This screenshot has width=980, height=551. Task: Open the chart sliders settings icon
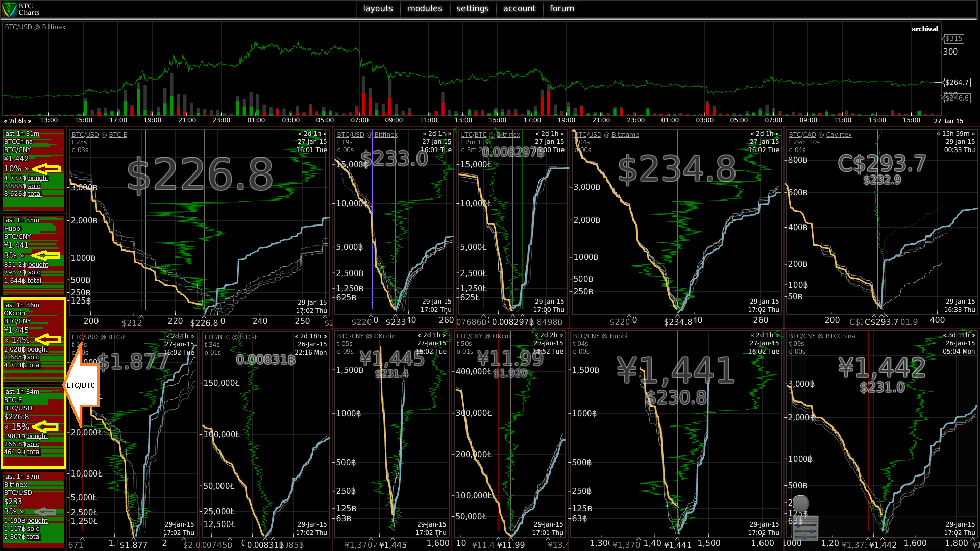coord(806,529)
